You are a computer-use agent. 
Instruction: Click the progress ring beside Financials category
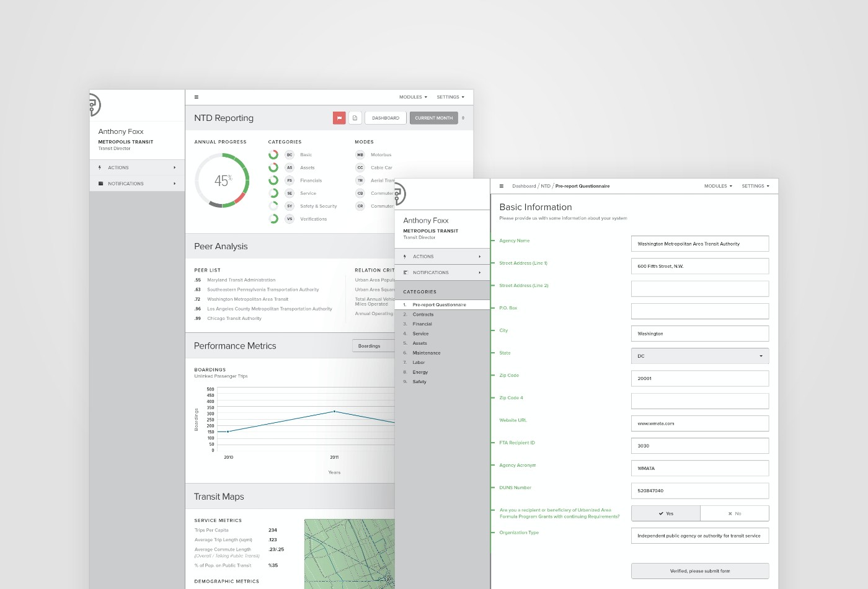point(273,180)
